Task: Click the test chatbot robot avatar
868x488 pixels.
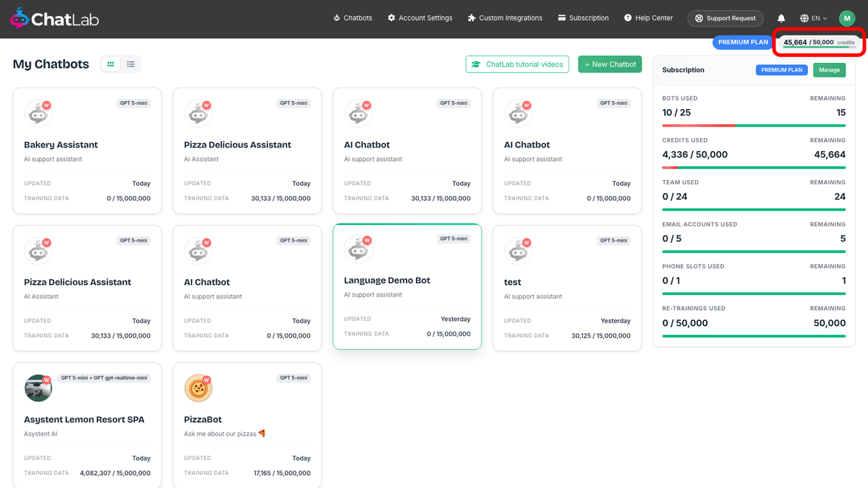Action: 519,251
